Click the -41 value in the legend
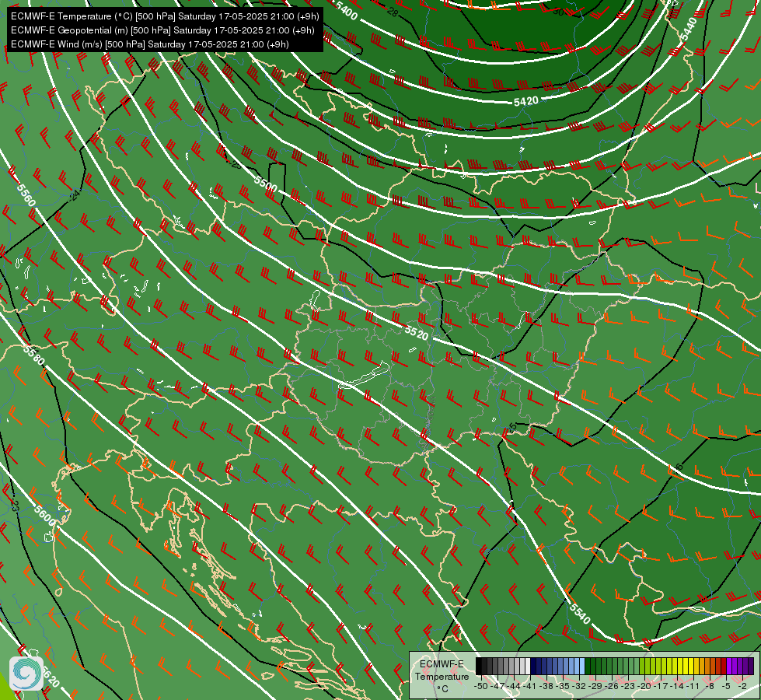 coord(529,686)
